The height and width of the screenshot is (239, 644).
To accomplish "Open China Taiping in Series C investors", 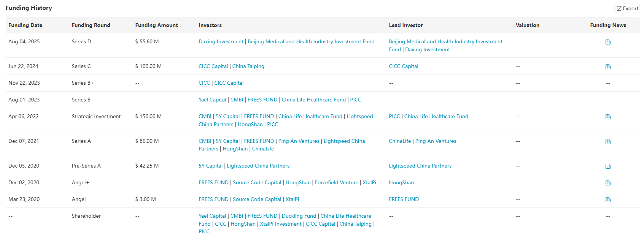I will (x=248, y=66).
